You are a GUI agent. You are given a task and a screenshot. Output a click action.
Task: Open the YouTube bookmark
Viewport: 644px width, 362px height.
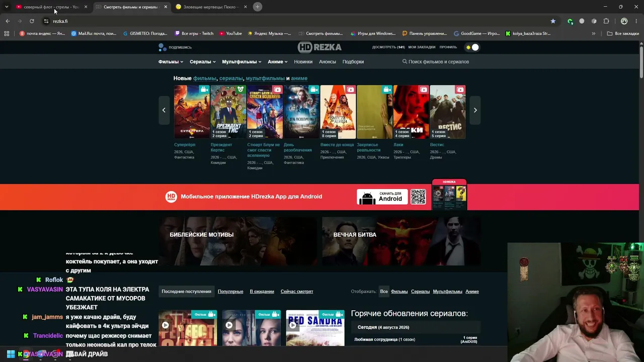click(230, 34)
